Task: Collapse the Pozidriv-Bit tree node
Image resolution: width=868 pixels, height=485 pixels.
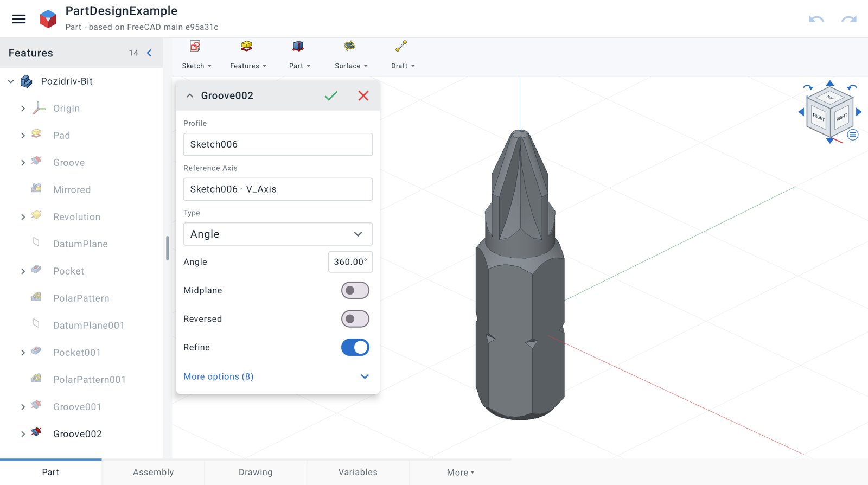Action: pyautogui.click(x=11, y=81)
